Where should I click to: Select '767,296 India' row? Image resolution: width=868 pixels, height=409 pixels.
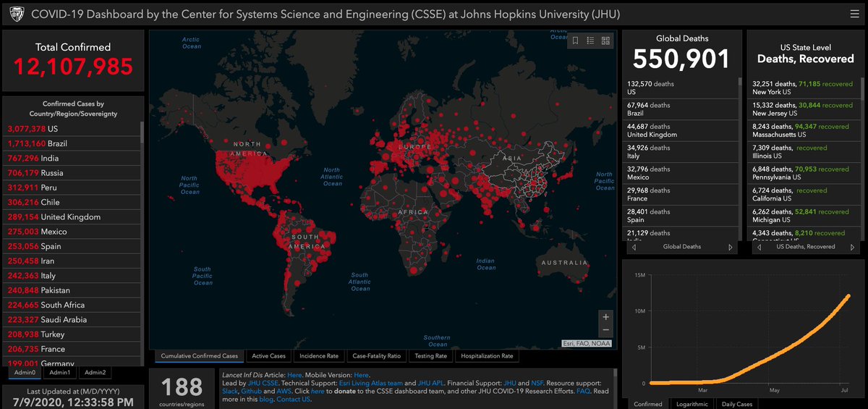[x=72, y=158]
